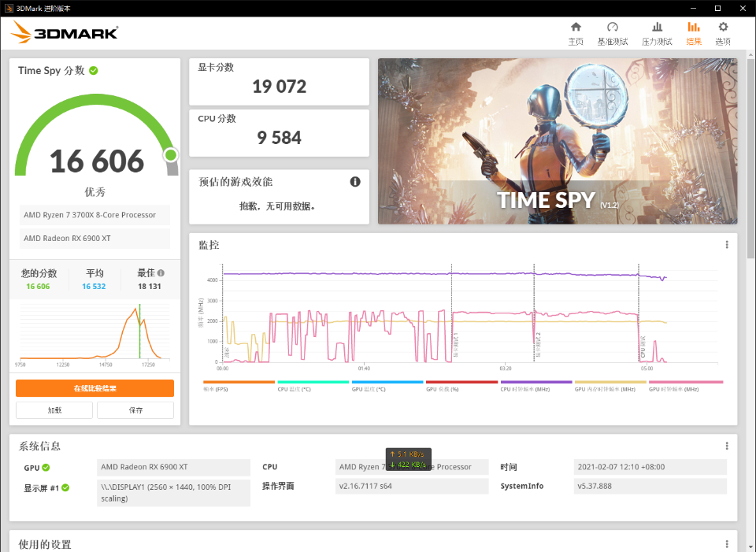Toggle the yellow GPU 内存时钟频率 legend bar
Viewport: 756px width, 552px height.
pos(610,382)
